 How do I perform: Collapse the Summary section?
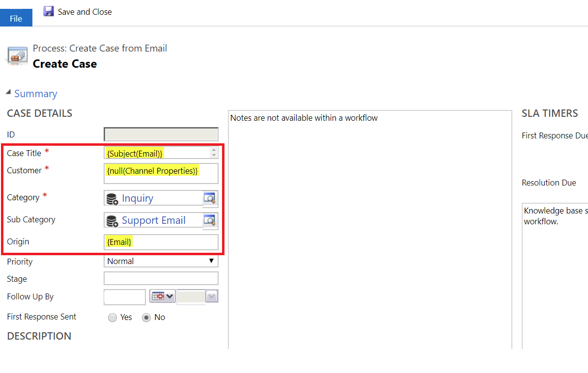click(8, 93)
